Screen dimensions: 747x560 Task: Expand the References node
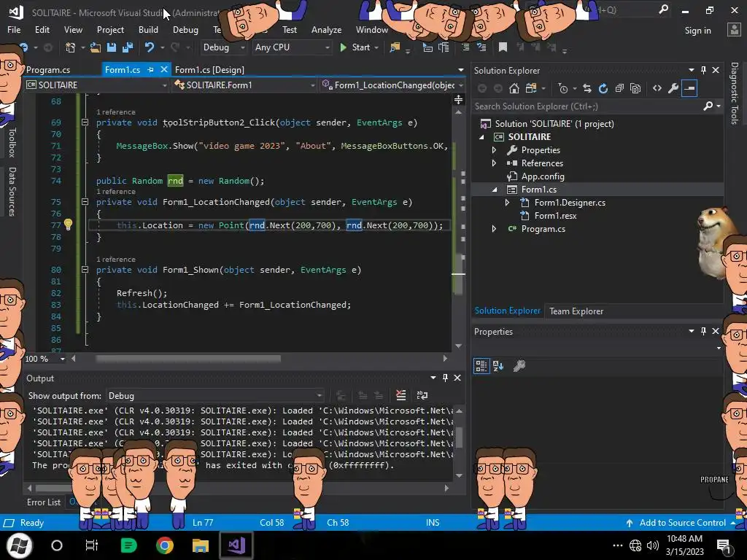point(494,163)
